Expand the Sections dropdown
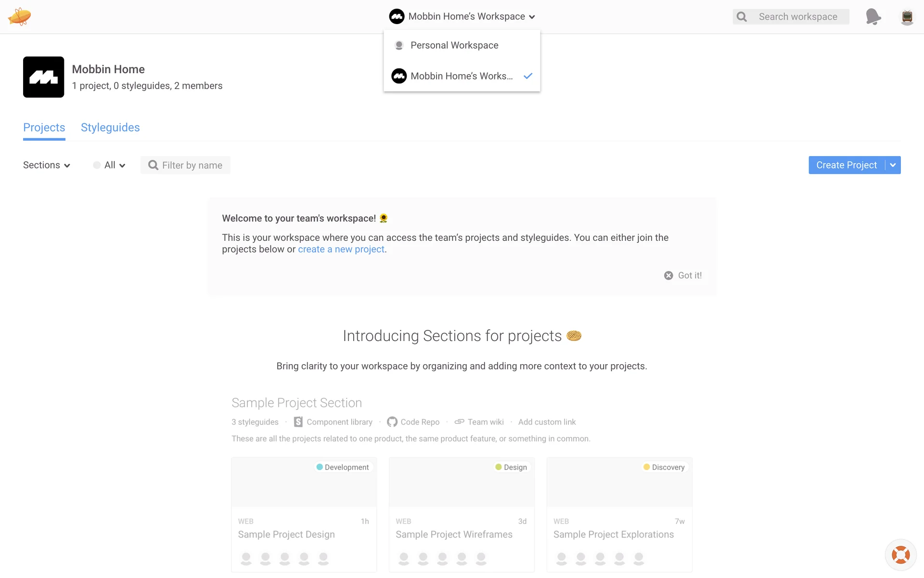 [x=47, y=165]
